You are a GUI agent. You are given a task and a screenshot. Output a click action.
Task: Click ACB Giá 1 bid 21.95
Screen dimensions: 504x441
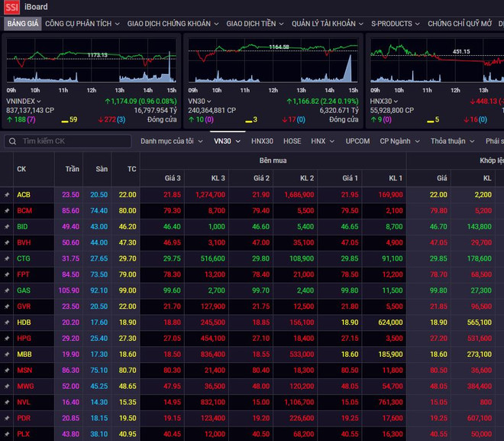(x=350, y=195)
